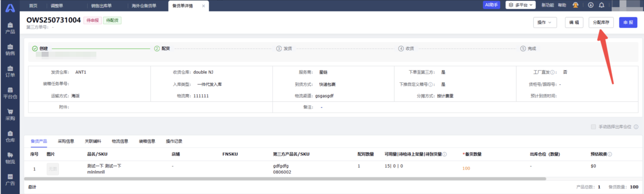Click the FNSKU column header

[x=230, y=154]
